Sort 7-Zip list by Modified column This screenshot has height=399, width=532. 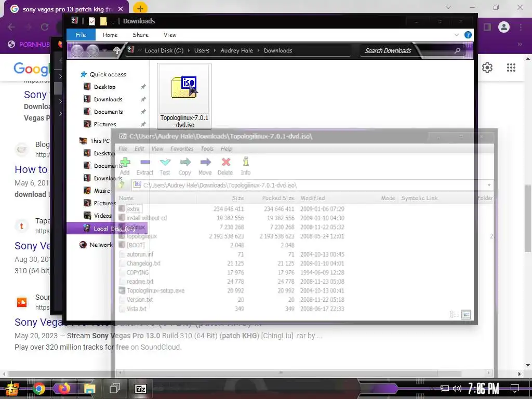coord(312,198)
